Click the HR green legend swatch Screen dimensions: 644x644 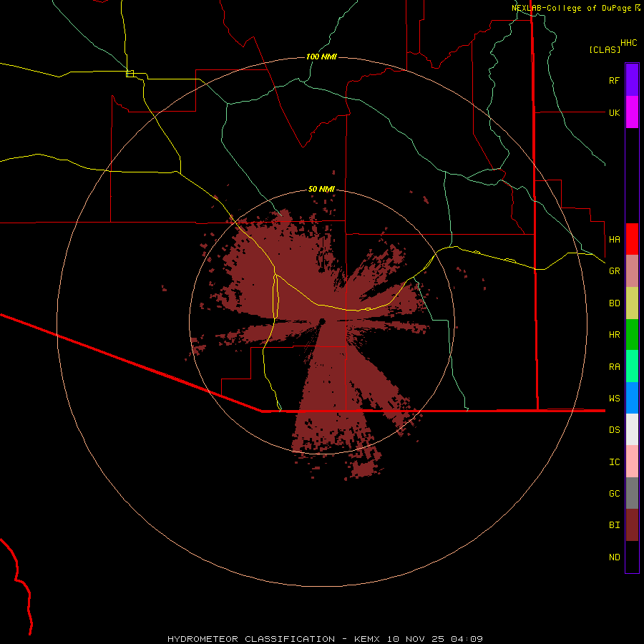pos(632,335)
